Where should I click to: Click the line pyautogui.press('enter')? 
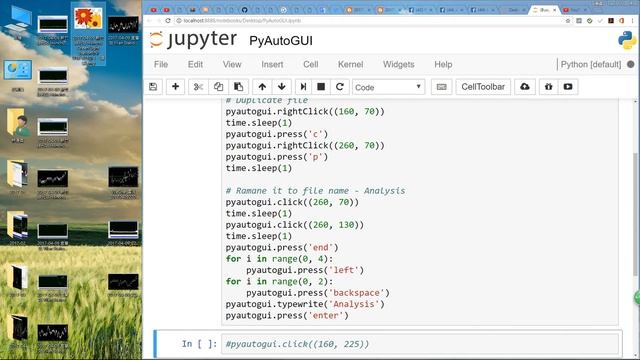(x=287, y=316)
